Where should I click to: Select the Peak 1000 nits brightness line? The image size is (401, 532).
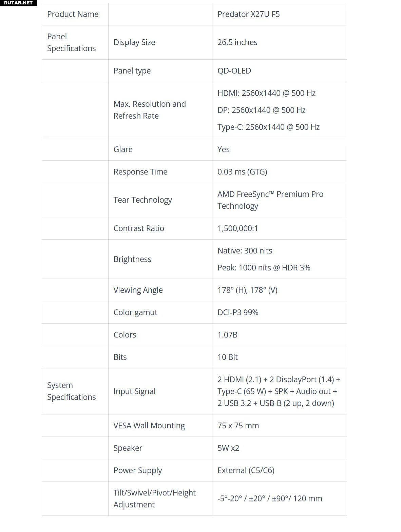[x=264, y=268]
